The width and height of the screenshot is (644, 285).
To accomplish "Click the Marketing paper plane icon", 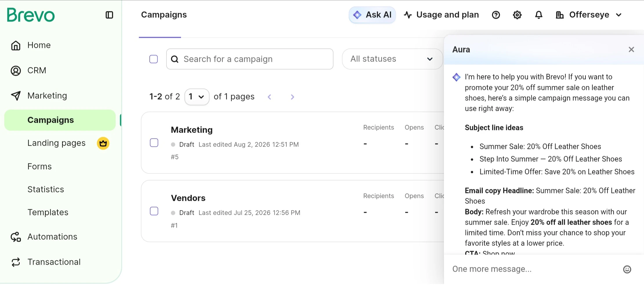I will click(x=16, y=96).
